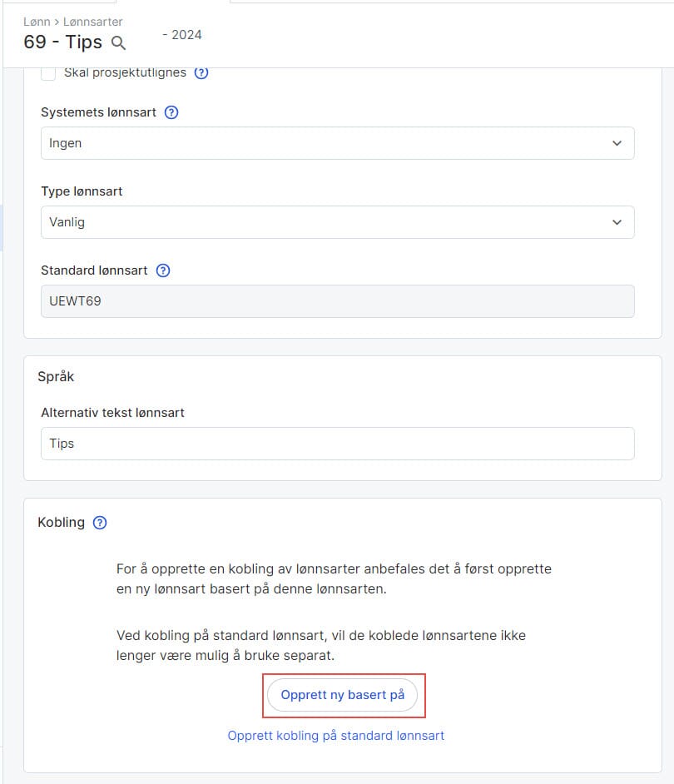Click the 2024 year label in header
This screenshot has height=784, width=674.
[186, 35]
